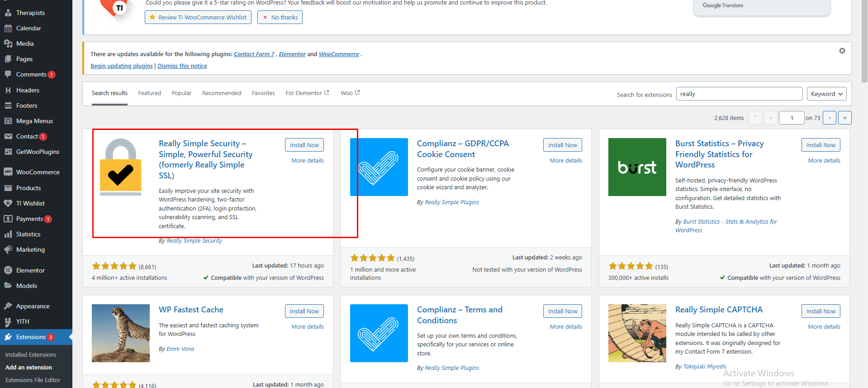Click the Contact envelope icon
Image resolution: width=868 pixels, height=388 pixels.
click(x=8, y=136)
